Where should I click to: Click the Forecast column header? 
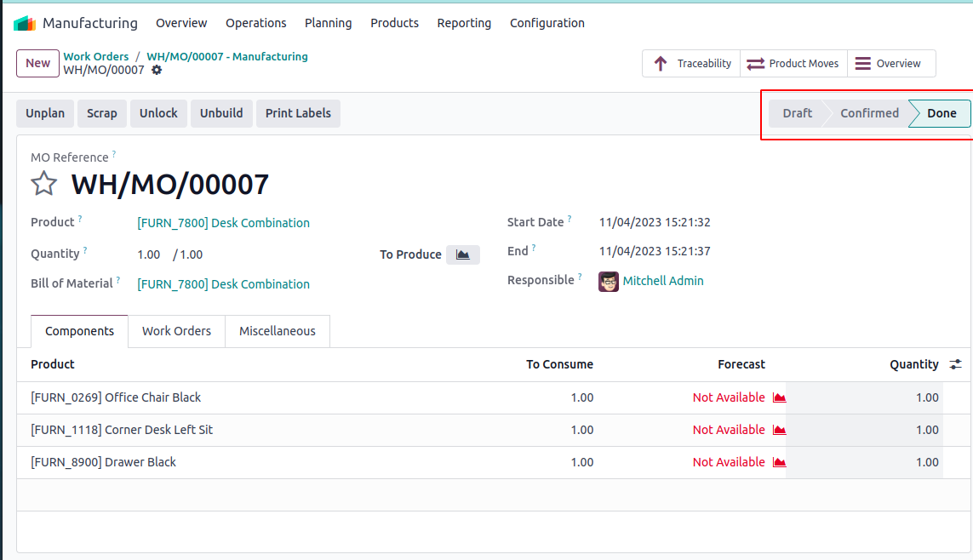coord(741,364)
